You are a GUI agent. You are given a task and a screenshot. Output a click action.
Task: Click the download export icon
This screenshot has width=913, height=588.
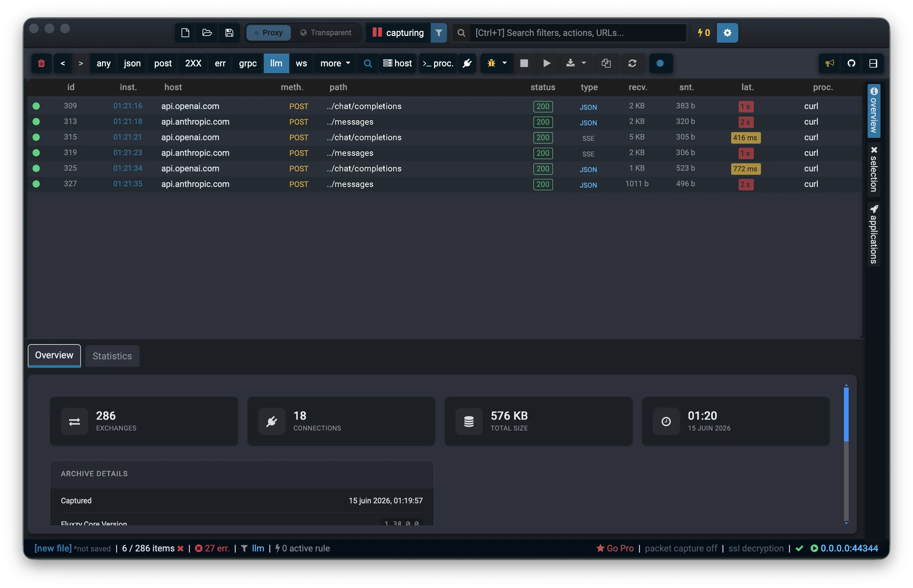570,63
